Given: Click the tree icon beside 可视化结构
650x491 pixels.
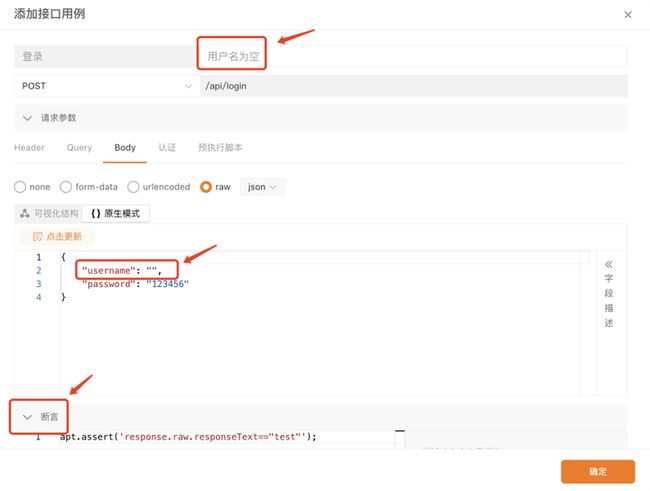Looking at the screenshot, I should (x=24, y=214).
